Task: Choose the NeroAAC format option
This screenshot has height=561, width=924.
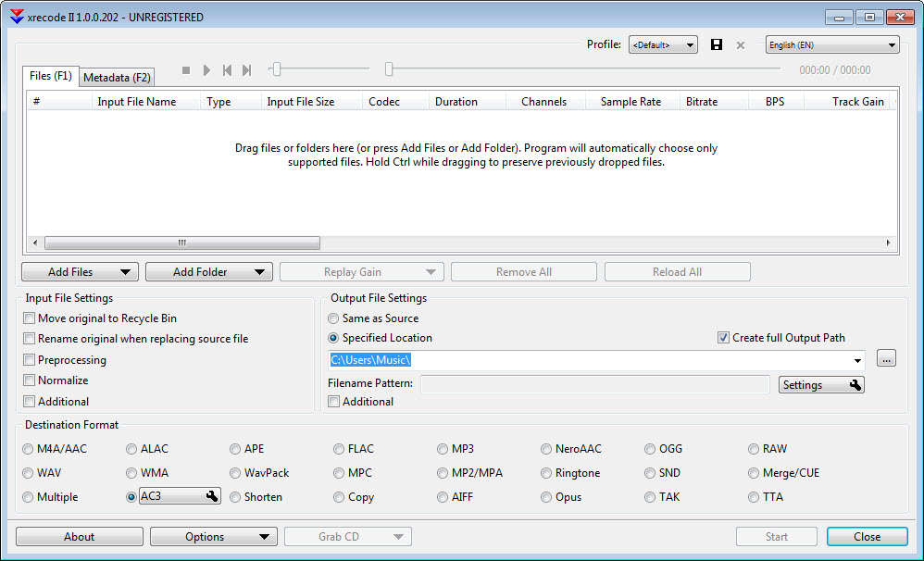Action: pos(546,449)
